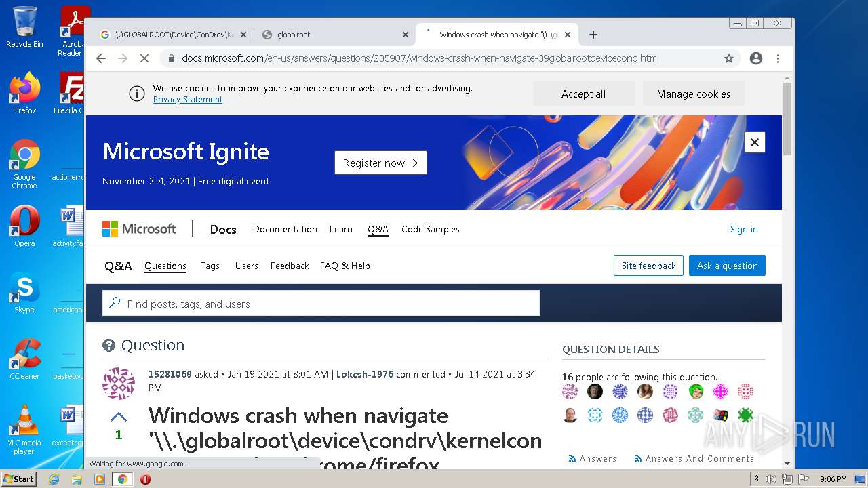
Task: Launch CCleaner desktop shortcut
Action: 24,359
